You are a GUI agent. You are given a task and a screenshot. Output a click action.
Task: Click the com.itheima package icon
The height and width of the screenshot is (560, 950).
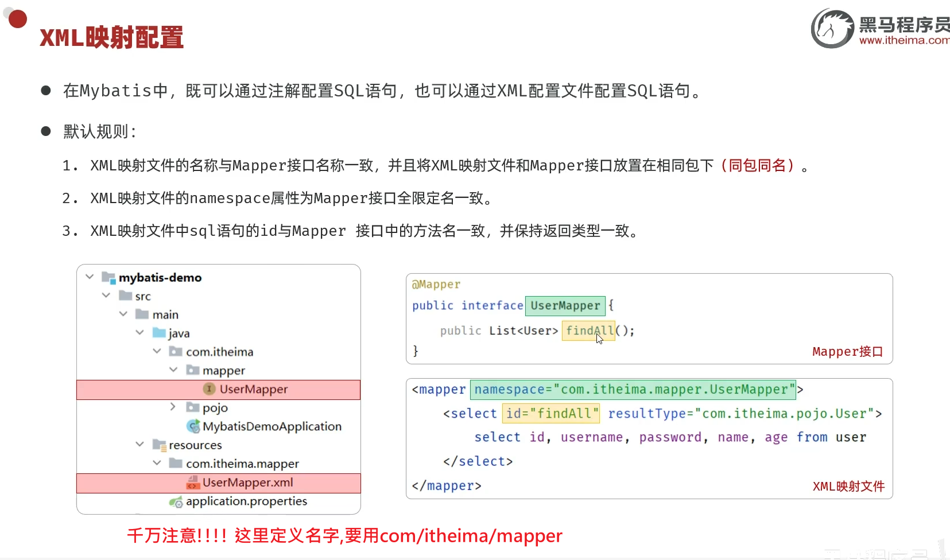pyautogui.click(x=176, y=351)
